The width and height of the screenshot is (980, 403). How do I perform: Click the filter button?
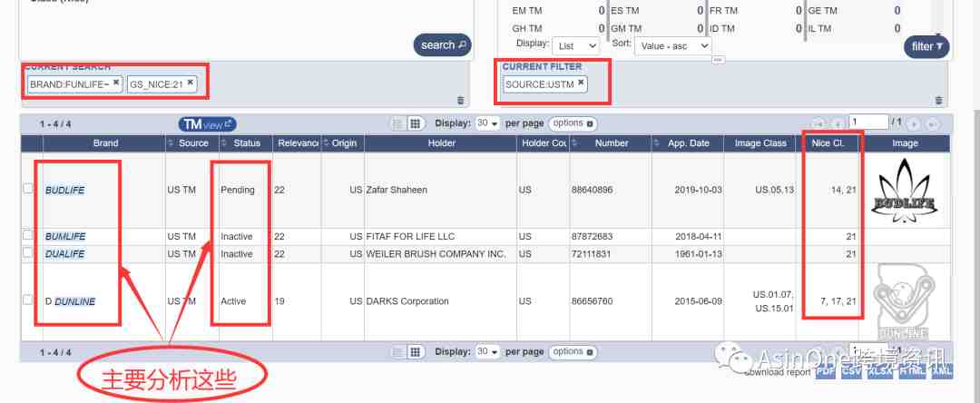coord(926,46)
